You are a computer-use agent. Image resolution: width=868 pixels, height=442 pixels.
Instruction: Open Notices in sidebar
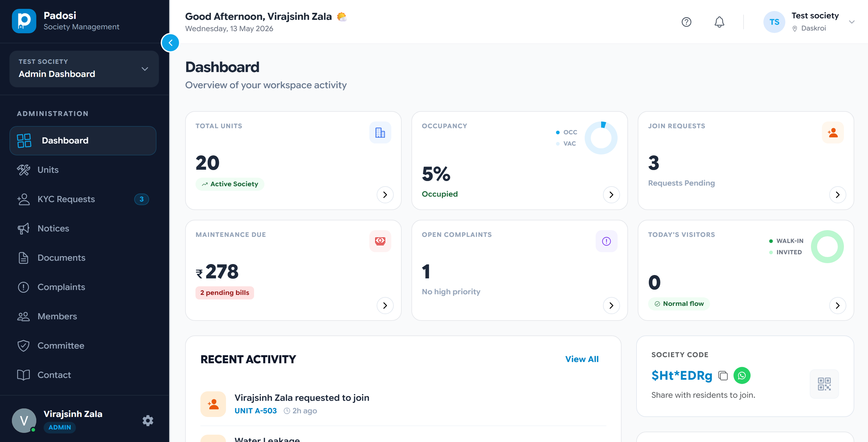83,229
